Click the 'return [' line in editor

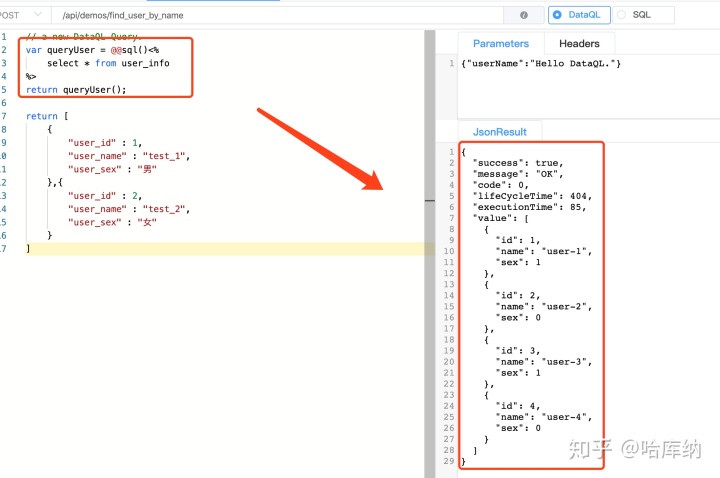pos(47,116)
